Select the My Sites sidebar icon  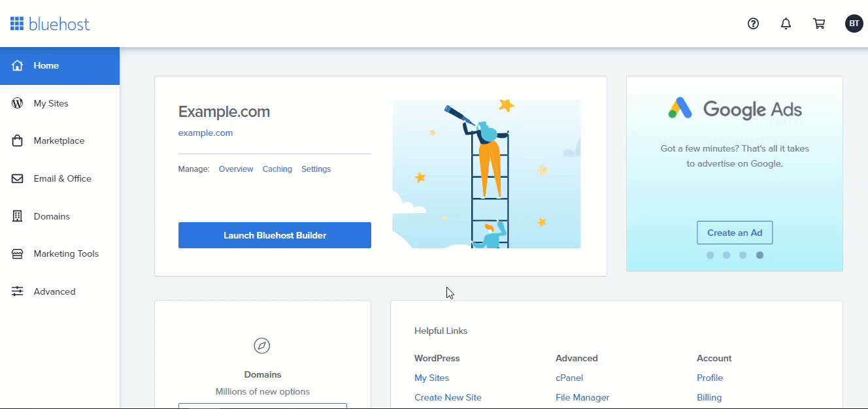17,103
